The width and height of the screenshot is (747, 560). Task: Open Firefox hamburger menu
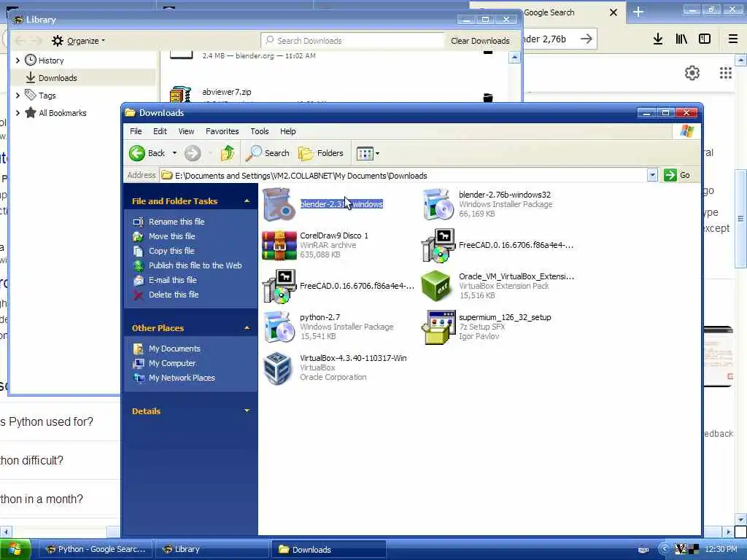pyautogui.click(x=733, y=39)
